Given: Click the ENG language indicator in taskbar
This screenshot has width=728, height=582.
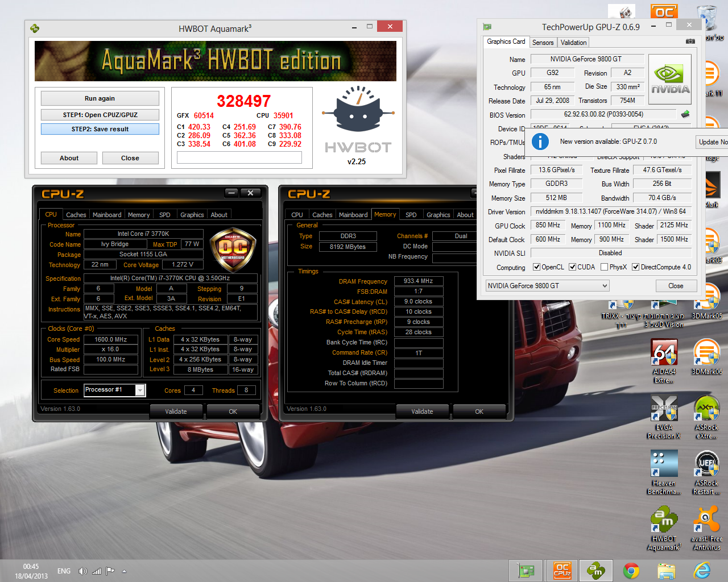Looking at the screenshot, I should click(x=64, y=571).
